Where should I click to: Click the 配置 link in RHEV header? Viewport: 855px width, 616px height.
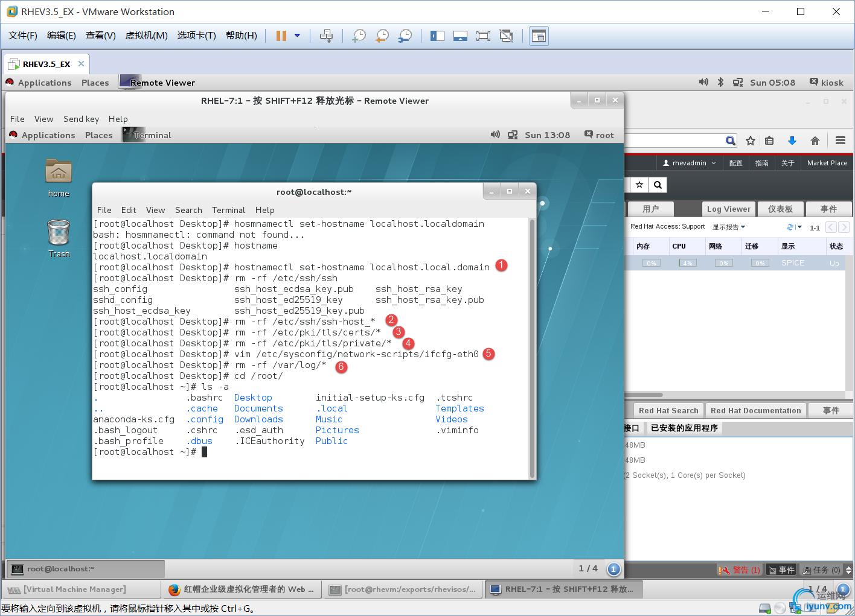735,163
